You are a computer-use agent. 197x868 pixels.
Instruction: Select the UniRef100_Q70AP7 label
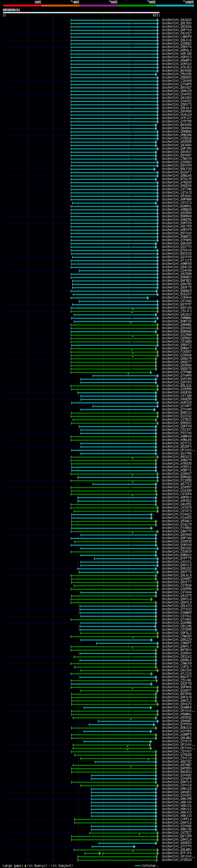pos(177,406)
